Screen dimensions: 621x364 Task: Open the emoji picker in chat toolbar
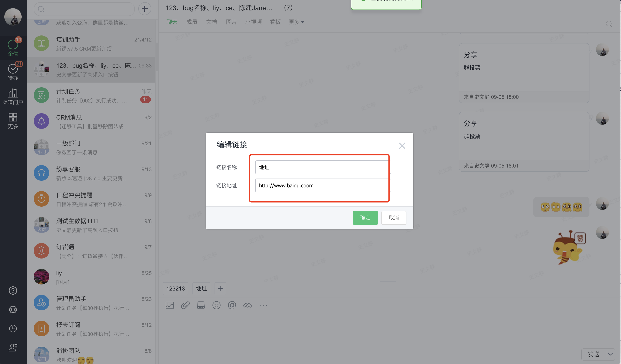pos(217,305)
